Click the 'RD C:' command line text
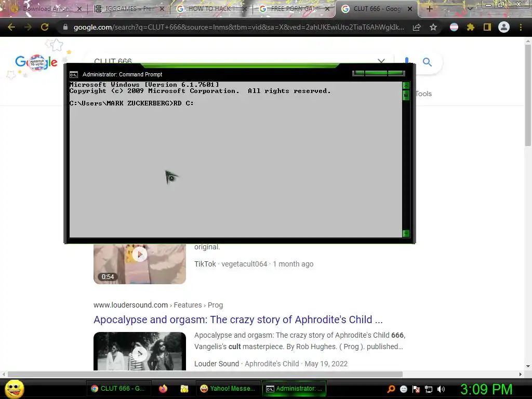The height and width of the screenshot is (399, 532). tap(183, 103)
